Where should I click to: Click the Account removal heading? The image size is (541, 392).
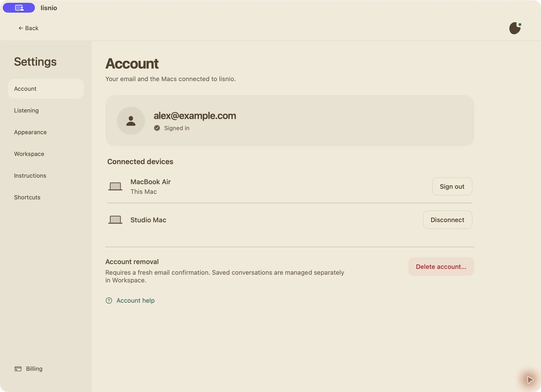pyautogui.click(x=132, y=262)
